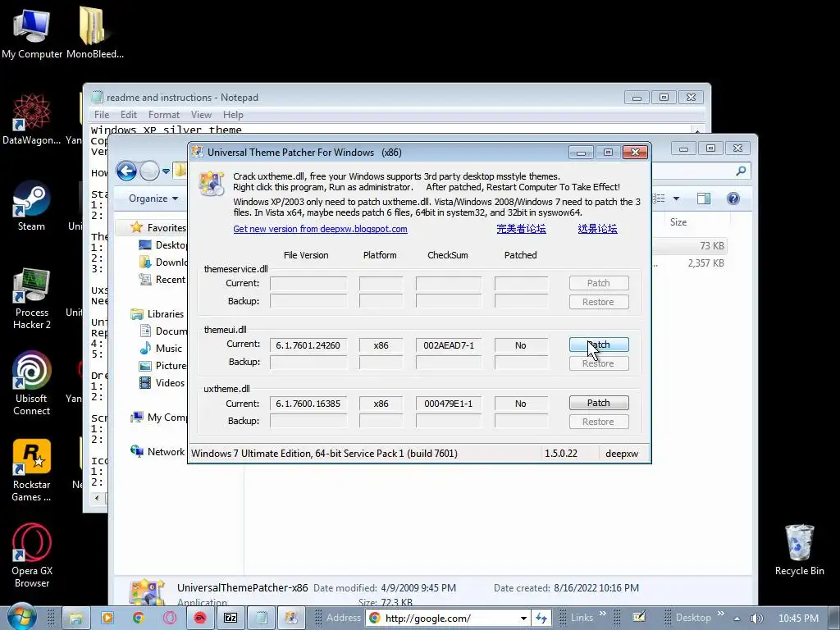
Task: Click Windows Explorer taskbar icon
Action: coord(76,619)
